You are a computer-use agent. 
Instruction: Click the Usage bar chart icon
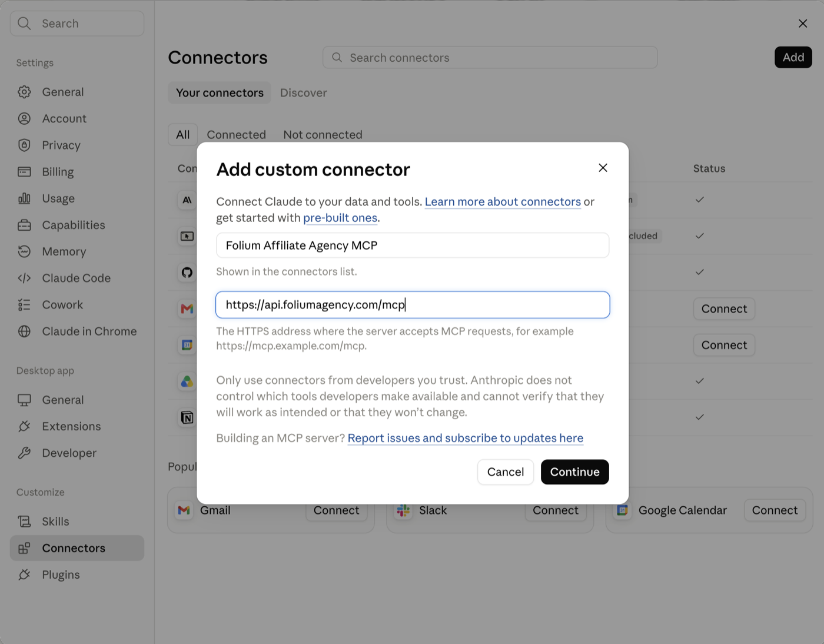tap(24, 198)
